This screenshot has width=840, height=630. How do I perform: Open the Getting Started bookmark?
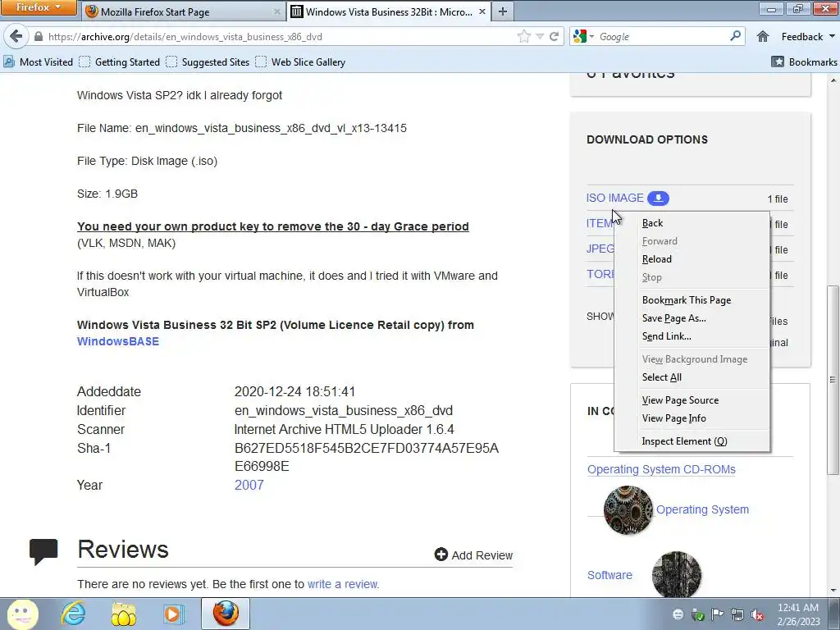[x=120, y=62]
